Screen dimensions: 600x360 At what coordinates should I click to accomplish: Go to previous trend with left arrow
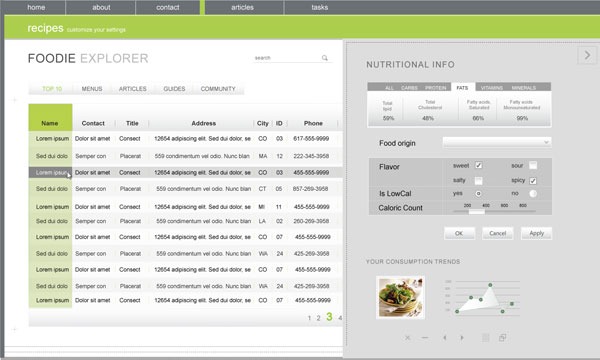[445, 338]
